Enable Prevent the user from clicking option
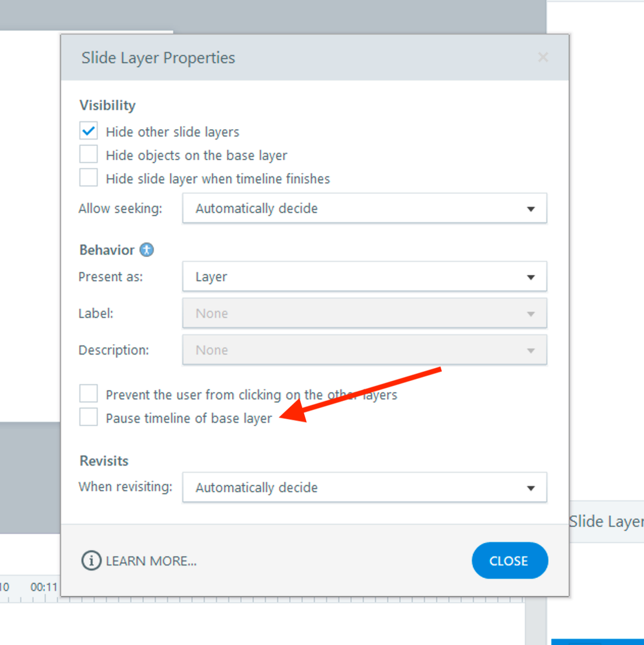The height and width of the screenshot is (645, 644). point(88,394)
